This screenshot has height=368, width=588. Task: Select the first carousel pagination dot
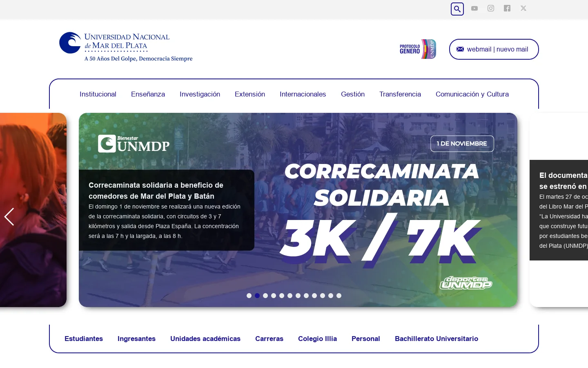click(249, 296)
